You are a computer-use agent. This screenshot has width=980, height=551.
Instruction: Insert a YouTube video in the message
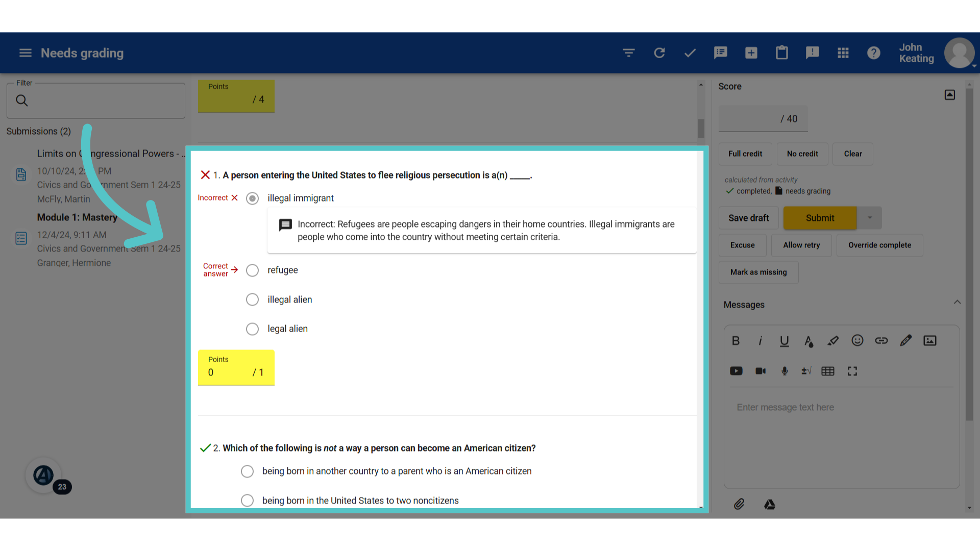tap(736, 371)
